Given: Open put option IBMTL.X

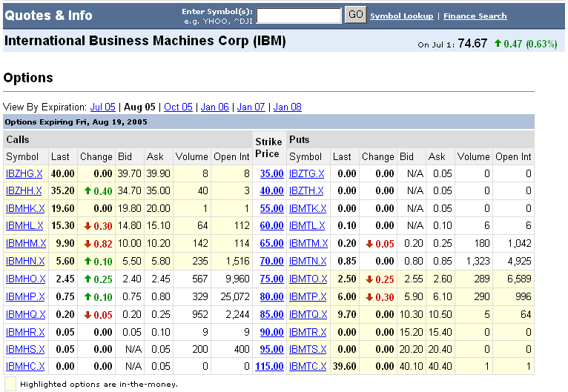Looking at the screenshot, I should click(x=307, y=225).
